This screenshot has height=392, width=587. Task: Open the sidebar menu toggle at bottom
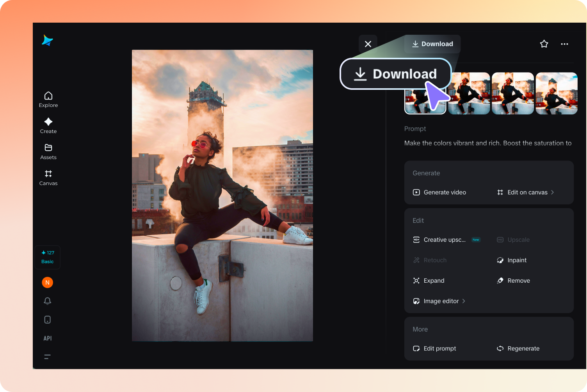(x=47, y=357)
